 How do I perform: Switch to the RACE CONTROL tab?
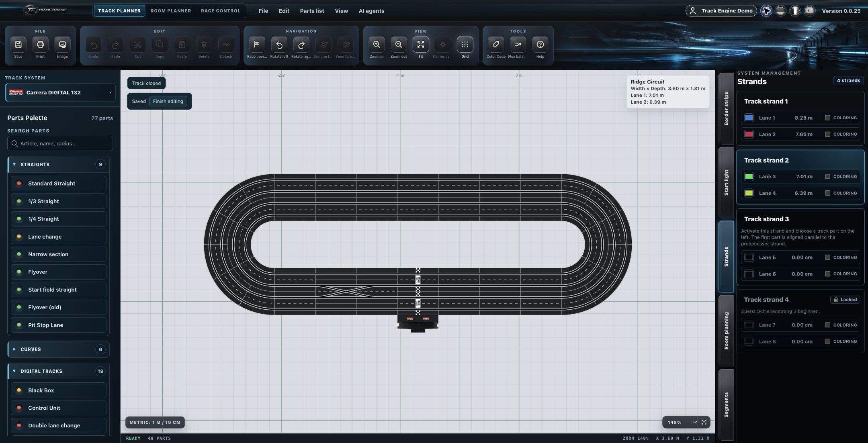221,11
